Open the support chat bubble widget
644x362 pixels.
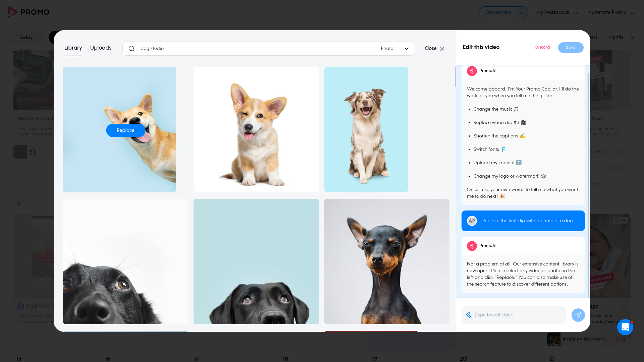pyautogui.click(x=625, y=327)
